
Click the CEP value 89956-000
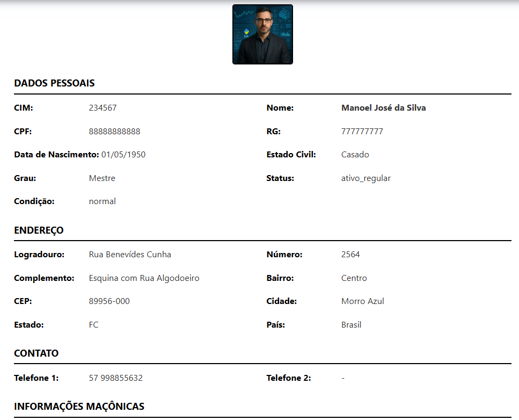pyautogui.click(x=109, y=301)
